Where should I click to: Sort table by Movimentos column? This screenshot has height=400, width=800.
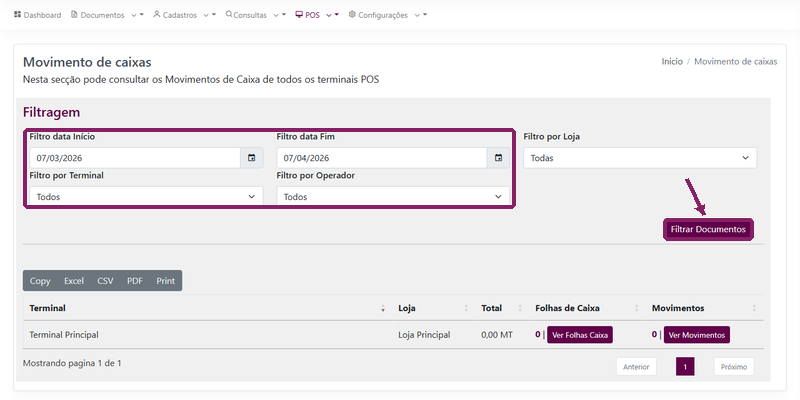[x=705, y=308]
